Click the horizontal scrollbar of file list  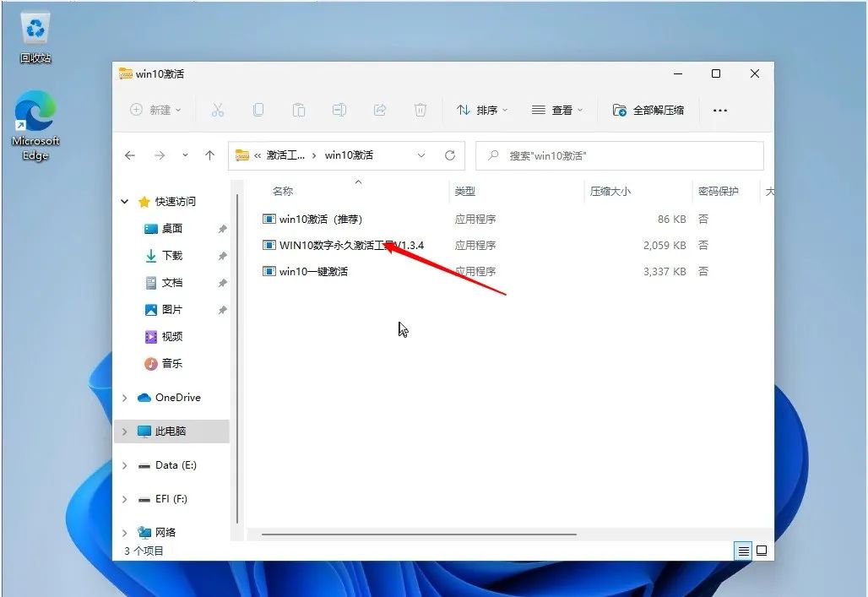tap(419, 535)
